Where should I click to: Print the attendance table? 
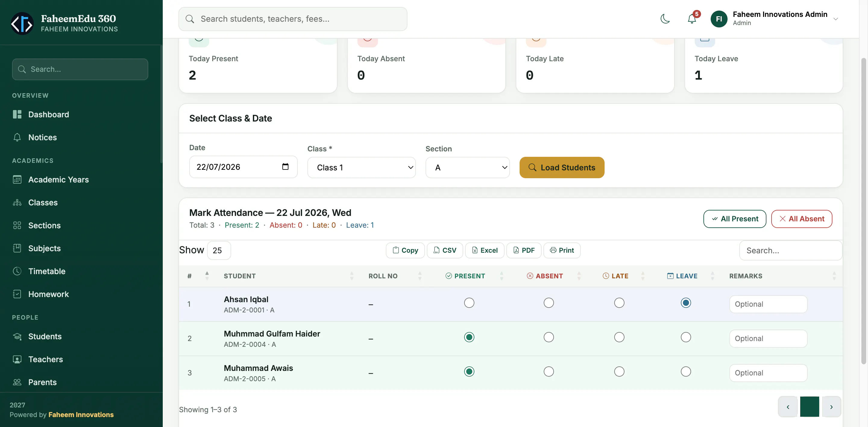coord(562,250)
